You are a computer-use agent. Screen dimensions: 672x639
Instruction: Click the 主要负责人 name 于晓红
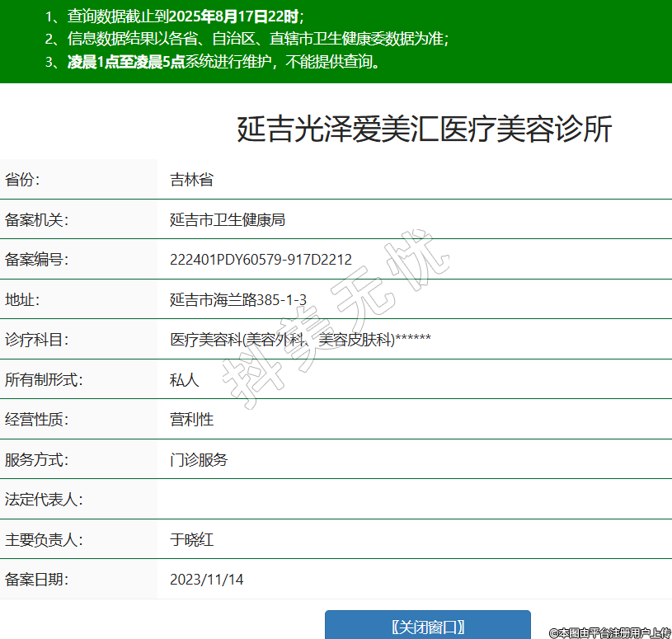click(191, 540)
